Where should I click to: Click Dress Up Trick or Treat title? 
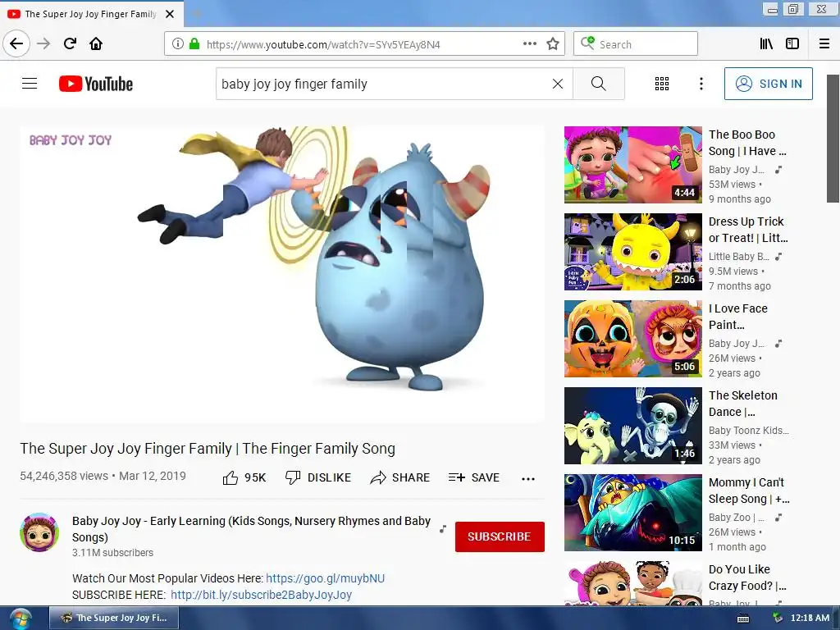click(748, 230)
